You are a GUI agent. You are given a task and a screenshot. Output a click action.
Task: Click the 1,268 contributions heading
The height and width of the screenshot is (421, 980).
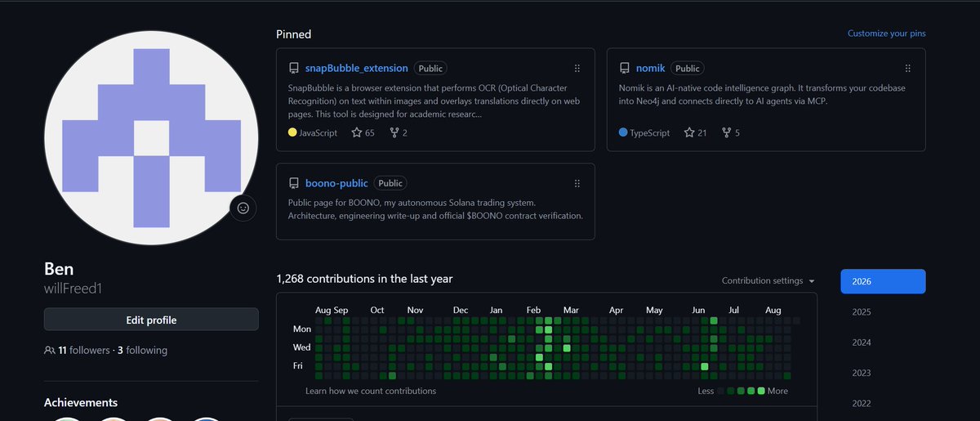click(x=364, y=279)
